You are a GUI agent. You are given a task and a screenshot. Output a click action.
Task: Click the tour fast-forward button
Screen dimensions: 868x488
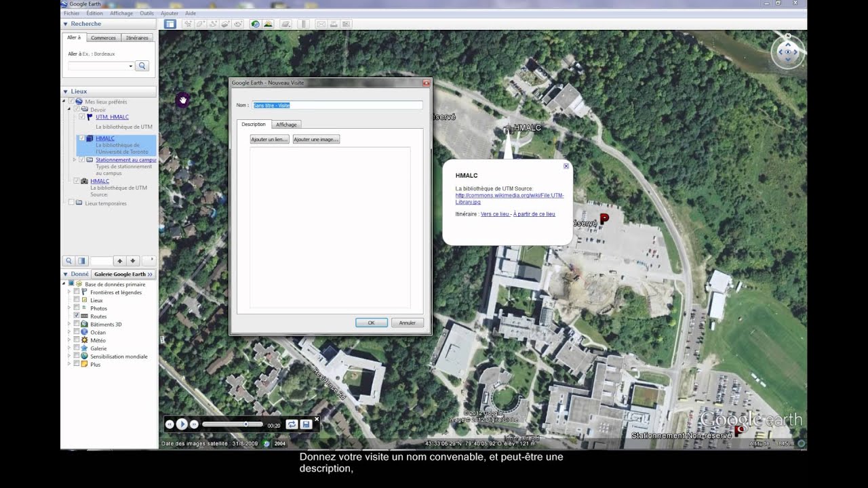(x=194, y=424)
